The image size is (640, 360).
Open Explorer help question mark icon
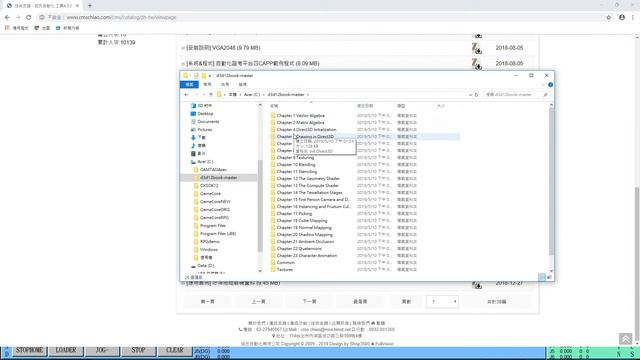(x=550, y=85)
